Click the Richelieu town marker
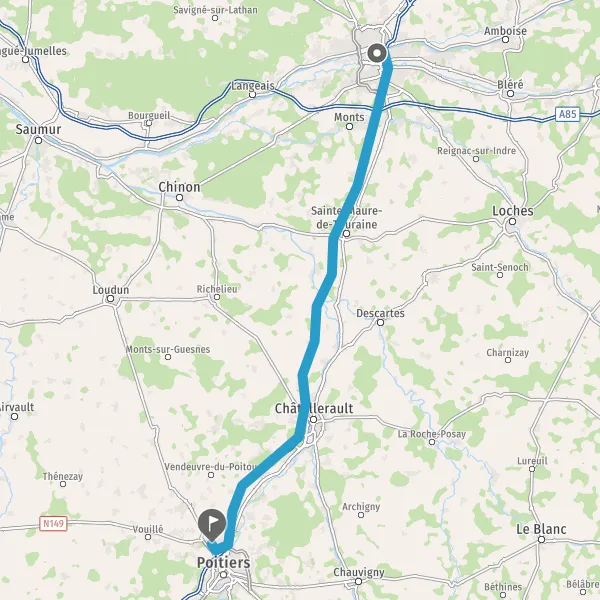 pyautogui.click(x=217, y=297)
